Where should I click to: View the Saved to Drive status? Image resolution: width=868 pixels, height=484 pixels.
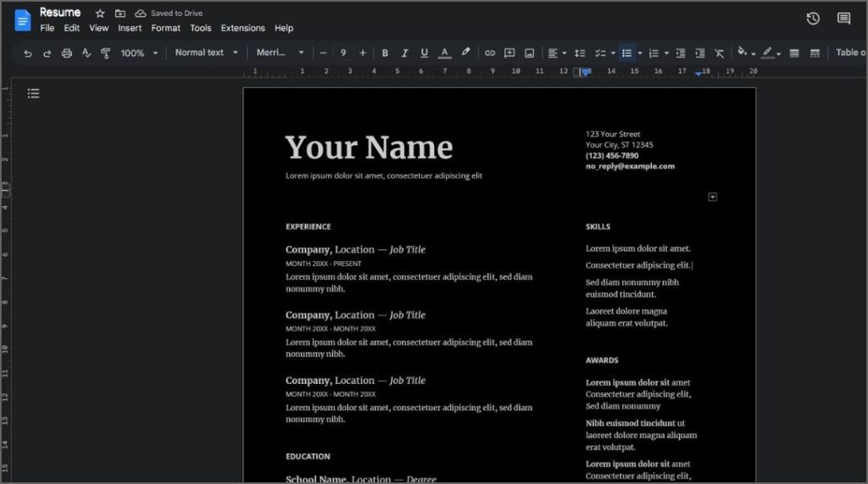click(170, 14)
